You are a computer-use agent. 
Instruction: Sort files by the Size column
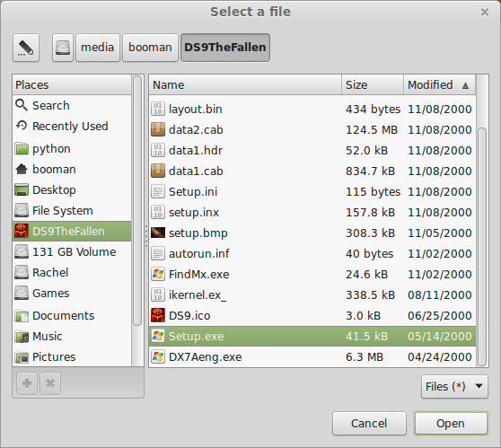pyautogui.click(x=373, y=85)
